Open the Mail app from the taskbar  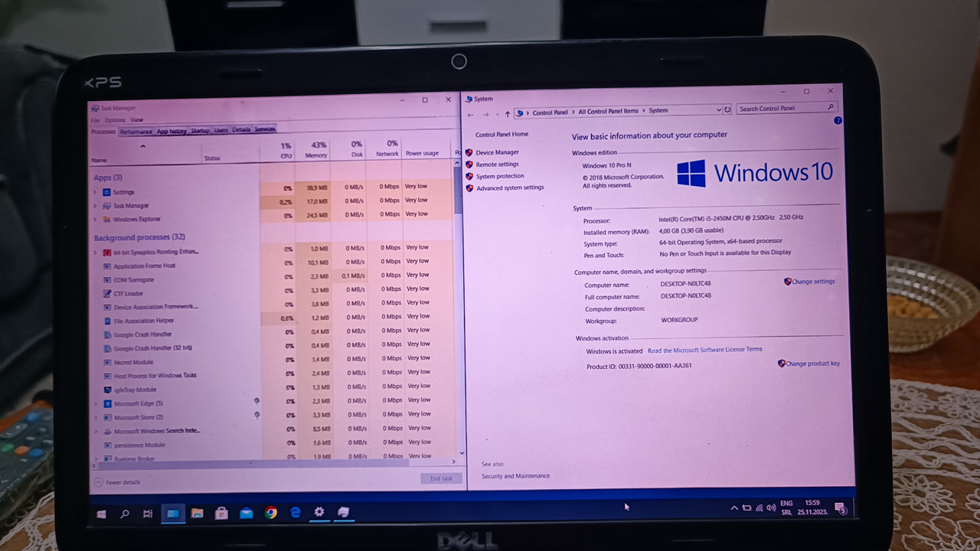coord(247,513)
